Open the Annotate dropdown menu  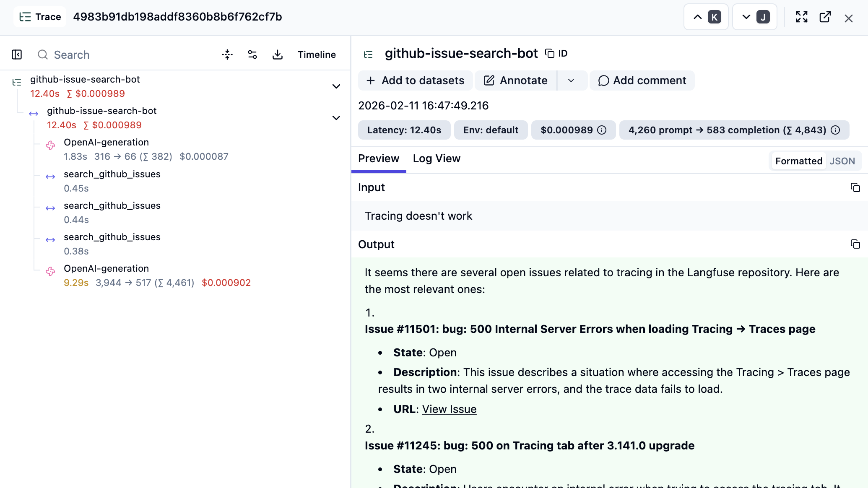click(x=572, y=80)
